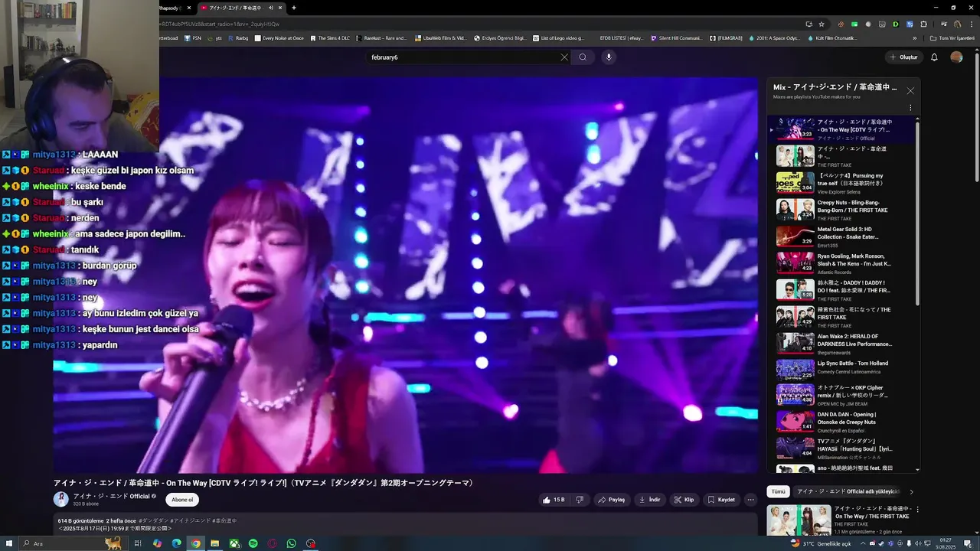The width and height of the screenshot is (980, 551).
Task: Play Alan Wake 2 Herald of Darkness
Action: point(835,344)
